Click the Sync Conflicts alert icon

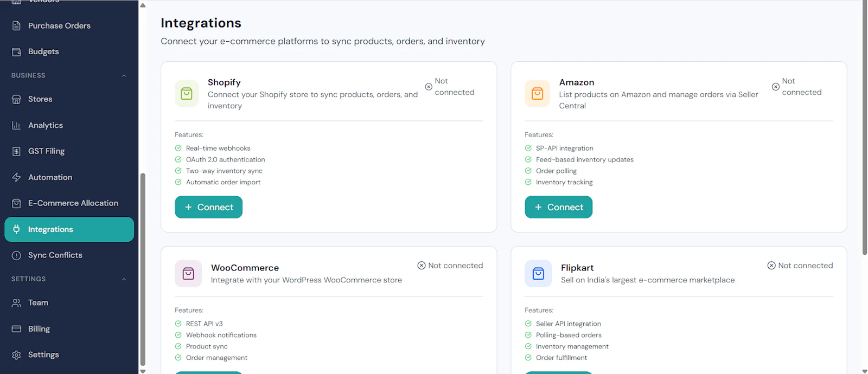tap(16, 255)
